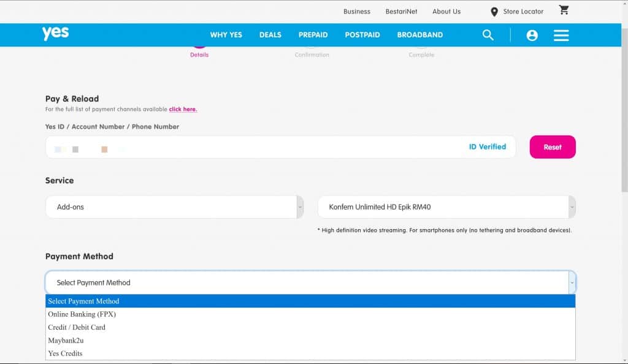Image resolution: width=628 pixels, height=364 pixels.
Task: Click the Reset button
Action: point(553,147)
